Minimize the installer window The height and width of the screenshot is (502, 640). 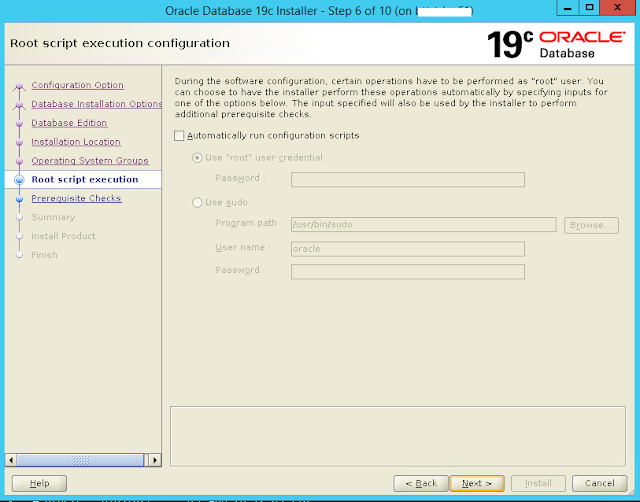[x=567, y=8]
